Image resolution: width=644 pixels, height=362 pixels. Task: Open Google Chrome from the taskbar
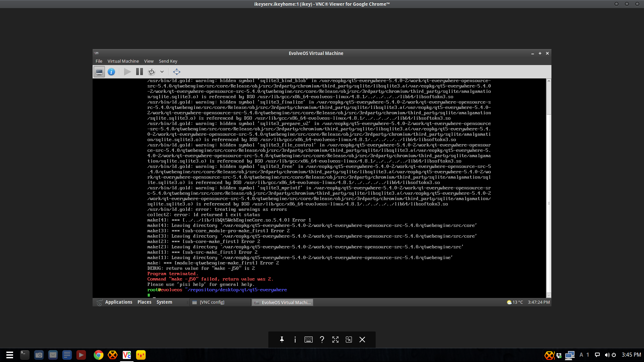click(x=99, y=355)
